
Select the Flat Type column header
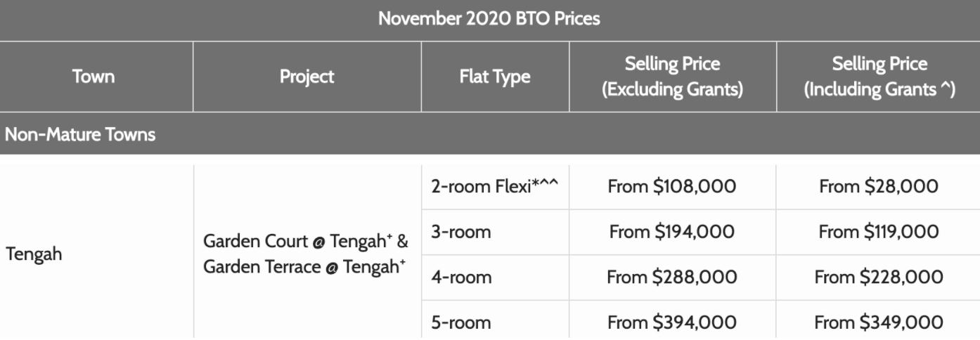pyautogui.click(x=495, y=77)
